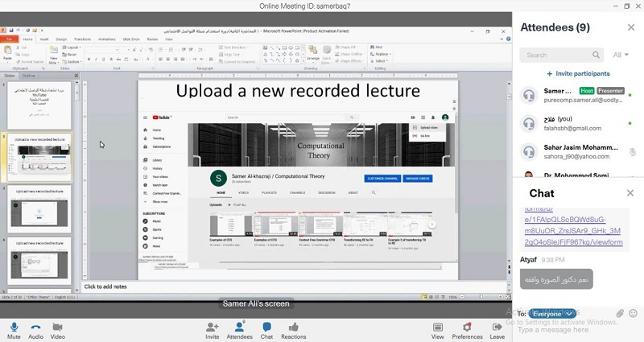The height and width of the screenshot is (342, 644).
Task: Open the Layout dropdown in Slides group
Action: tap(72, 47)
